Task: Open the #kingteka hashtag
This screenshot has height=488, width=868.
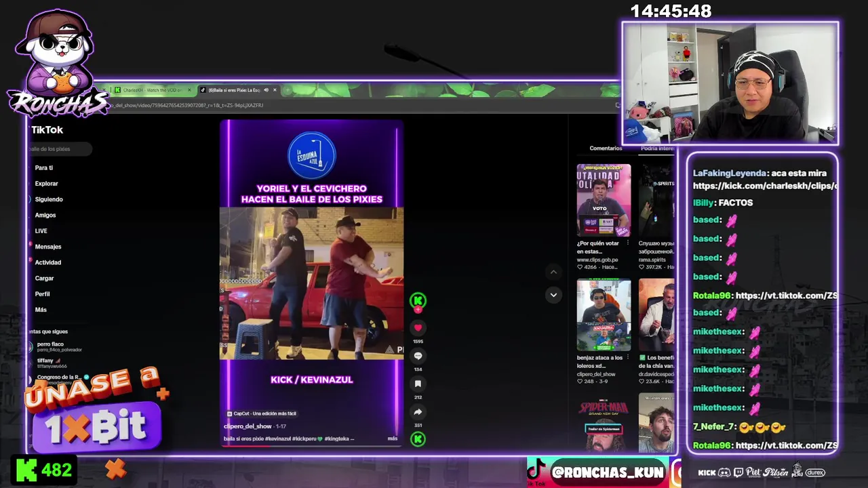Action: (337, 439)
